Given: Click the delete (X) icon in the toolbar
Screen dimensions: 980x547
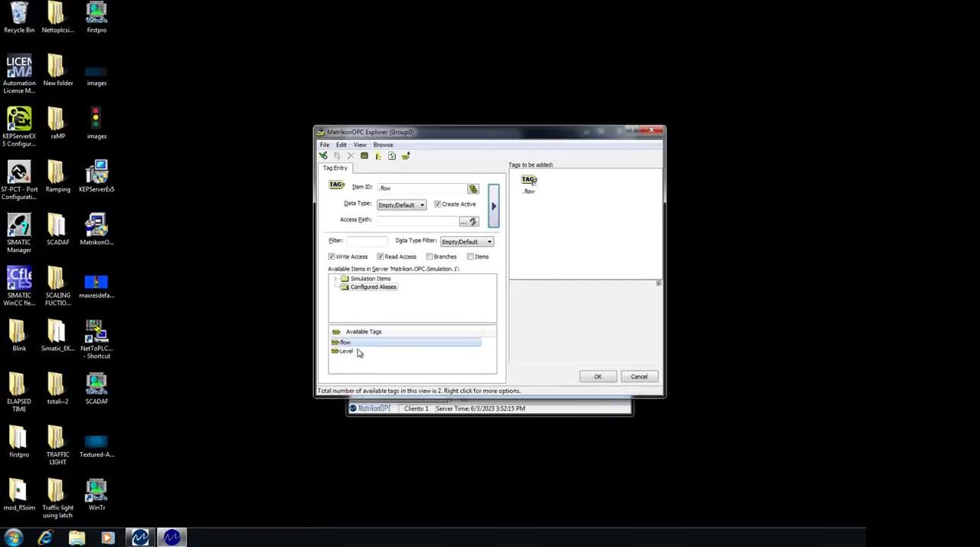Looking at the screenshot, I should [x=350, y=156].
